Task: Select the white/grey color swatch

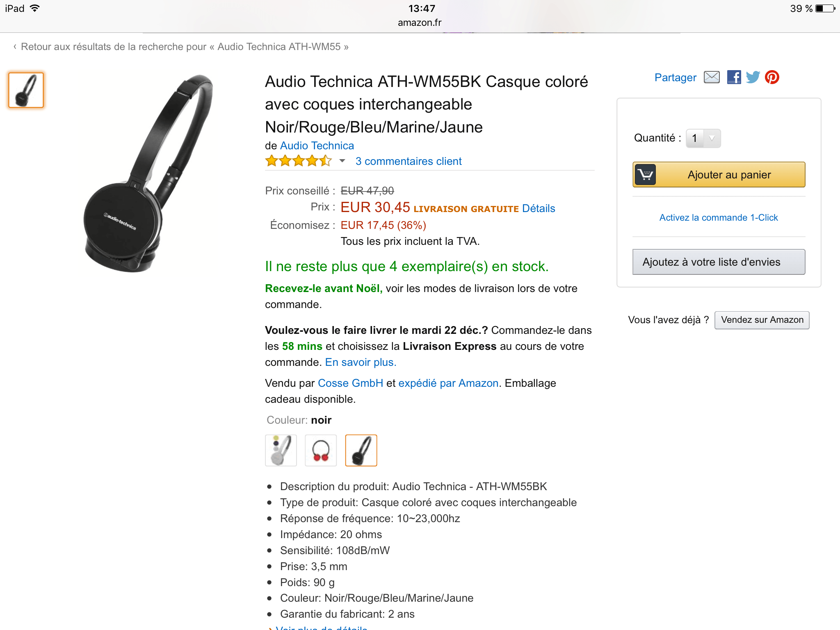Action: pyautogui.click(x=281, y=450)
